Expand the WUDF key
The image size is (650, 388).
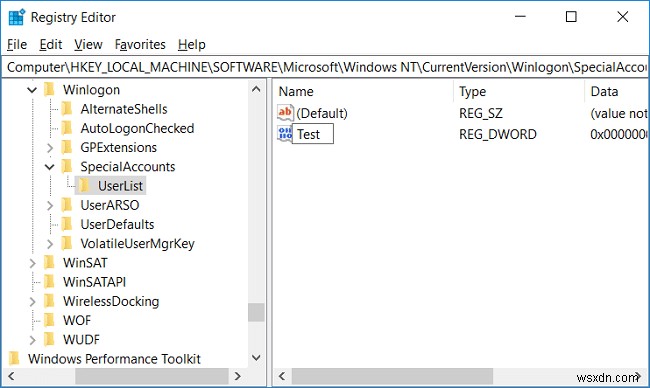[x=32, y=340]
